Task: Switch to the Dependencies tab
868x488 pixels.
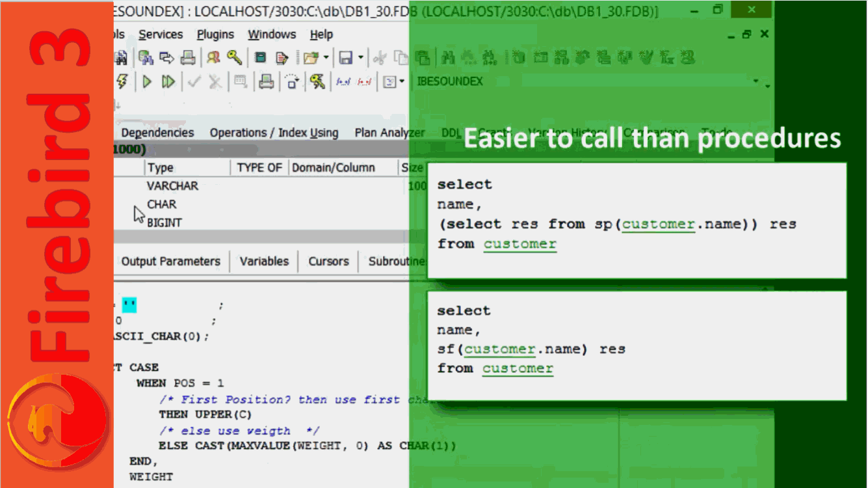Action: pyautogui.click(x=157, y=133)
